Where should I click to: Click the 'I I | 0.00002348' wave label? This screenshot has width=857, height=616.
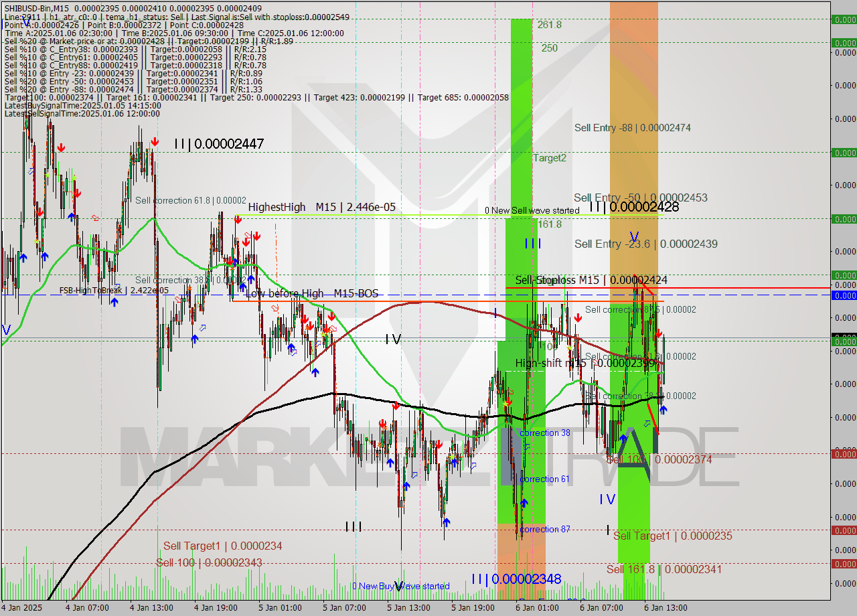point(516,579)
